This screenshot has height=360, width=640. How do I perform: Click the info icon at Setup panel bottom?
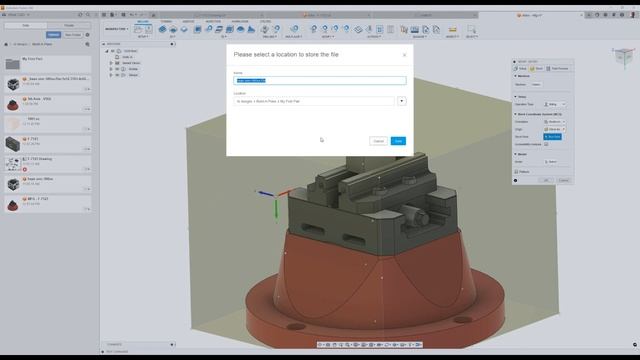[x=516, y=180]
